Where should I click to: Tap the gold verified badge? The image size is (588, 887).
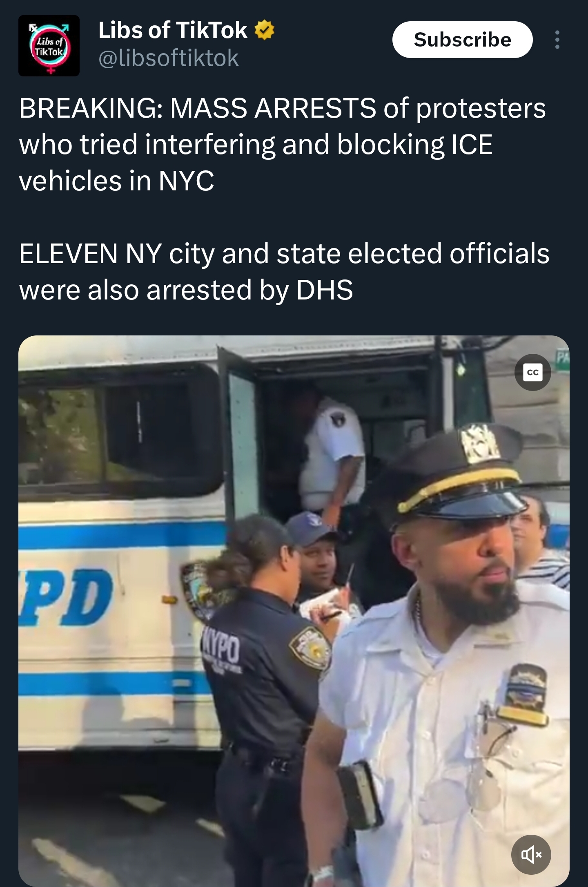click(x=265, y=30)
